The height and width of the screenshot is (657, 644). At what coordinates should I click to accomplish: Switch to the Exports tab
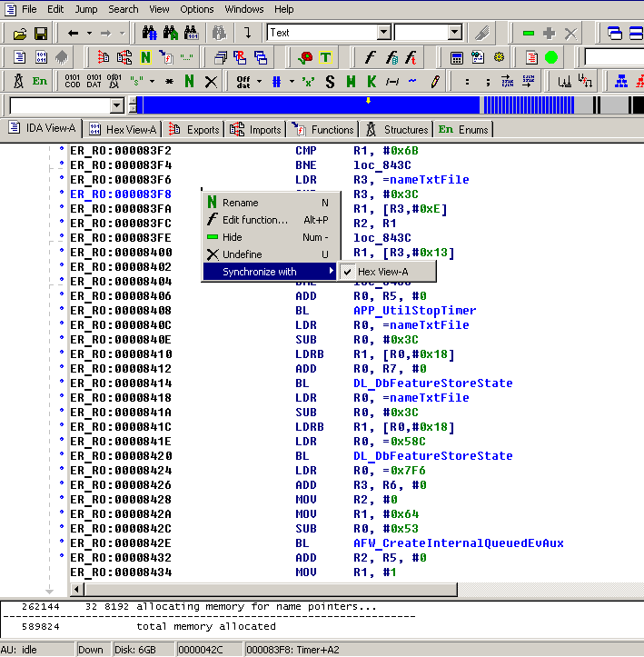click(x=194, y=129)
